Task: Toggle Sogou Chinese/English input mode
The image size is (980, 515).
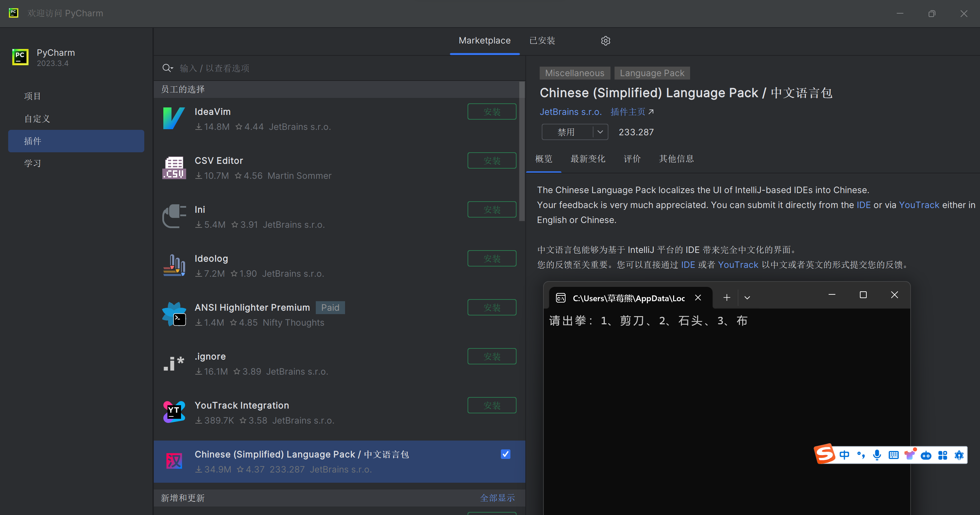Action: coord(844,455)
